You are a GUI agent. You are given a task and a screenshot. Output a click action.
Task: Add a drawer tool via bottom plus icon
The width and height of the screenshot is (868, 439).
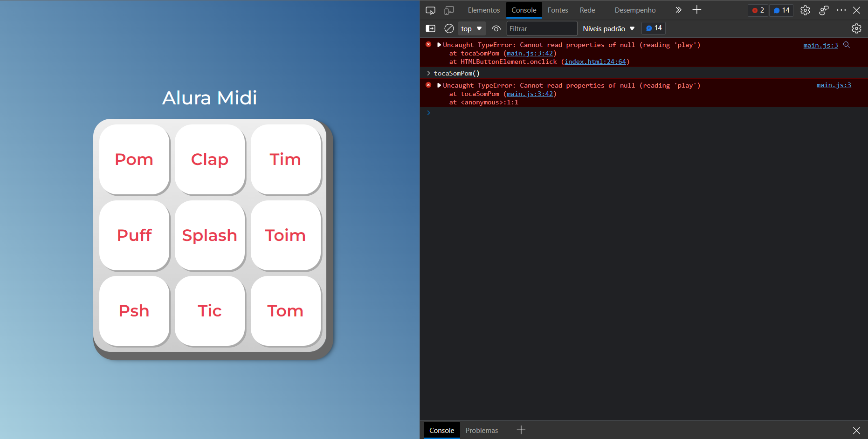pyautogui.click(x=521, y=430)
